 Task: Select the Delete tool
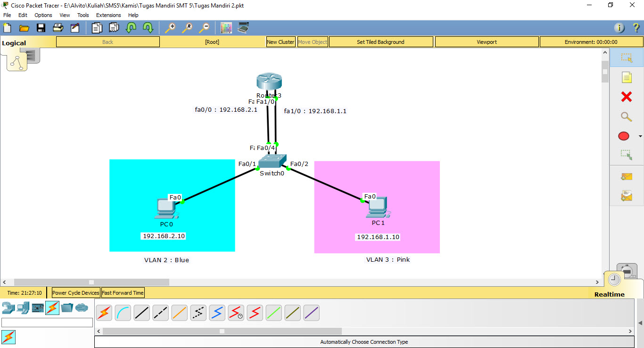627,97
